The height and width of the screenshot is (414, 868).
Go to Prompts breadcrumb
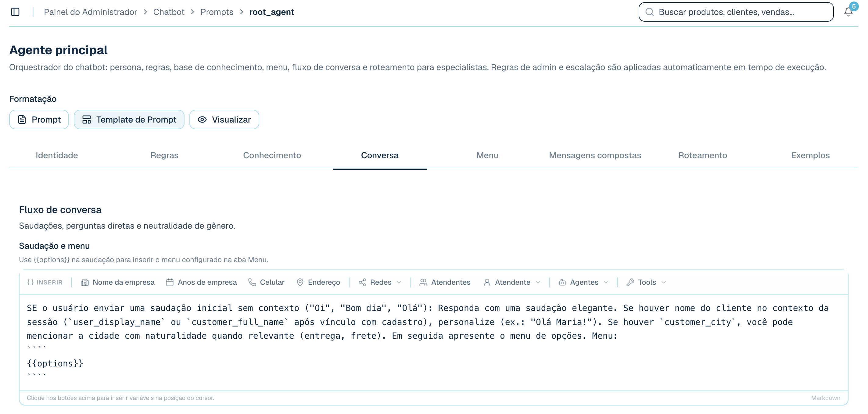[x=217, y=12]
